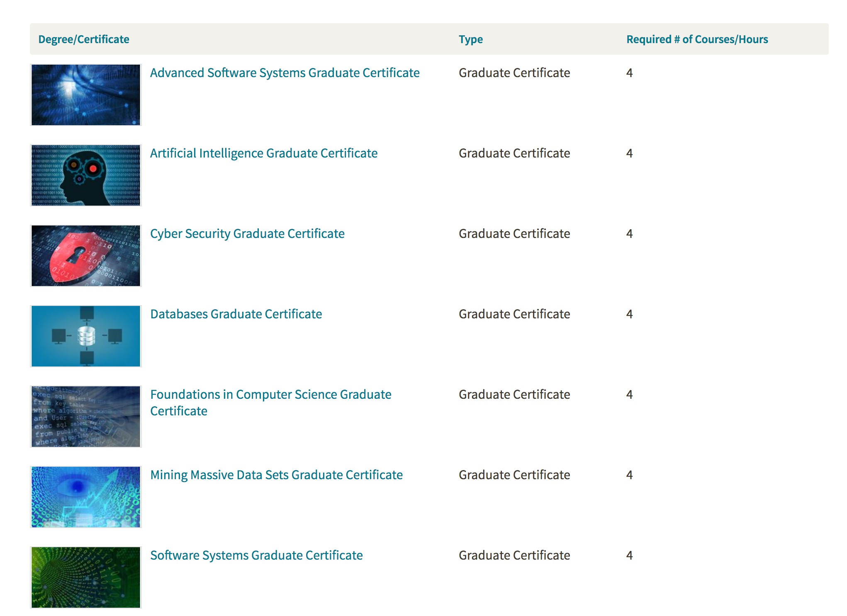The height and width of the screenshot is (616, 847).
Task: Open Cyber Security Graduate Certificate link
Action: pos(247,234)
